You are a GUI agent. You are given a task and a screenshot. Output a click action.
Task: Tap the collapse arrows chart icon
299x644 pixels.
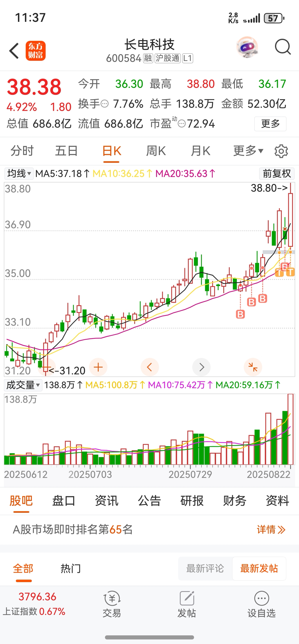(x=253, y=367)
